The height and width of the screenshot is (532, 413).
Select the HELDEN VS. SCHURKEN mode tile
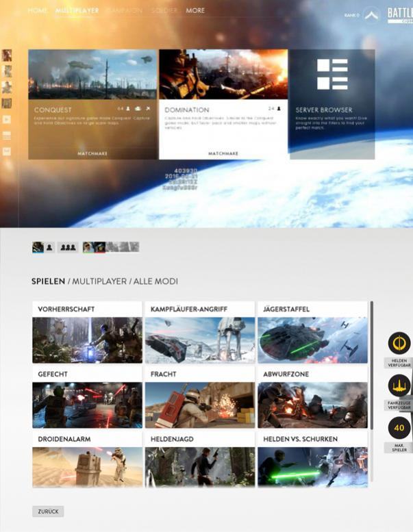pyautogui.click(x=312, y=459)
